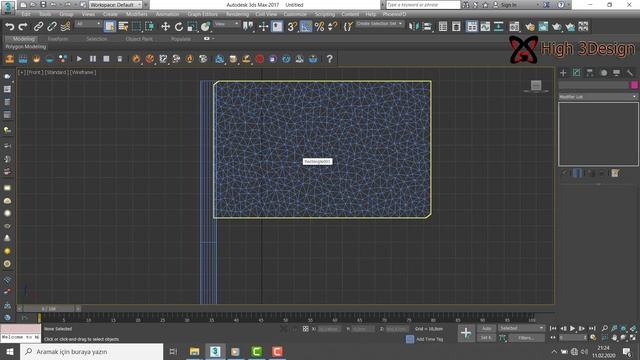Viewport: 640px width, 360px height.
Task: Click the Bind to Space Warp icon
Action: point(65,27)
